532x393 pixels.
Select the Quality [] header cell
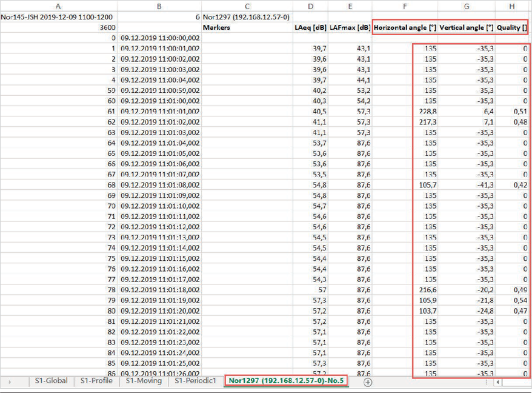pos(513,28)
